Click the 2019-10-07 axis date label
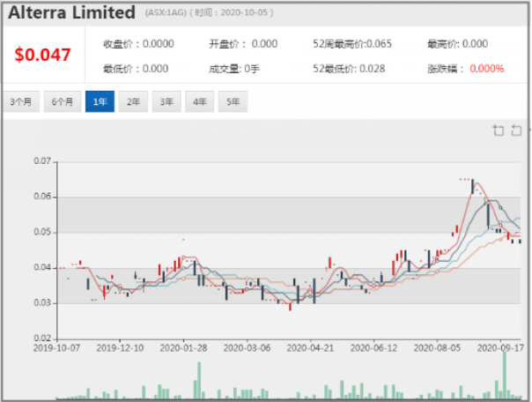 click(x=56, y=348)
